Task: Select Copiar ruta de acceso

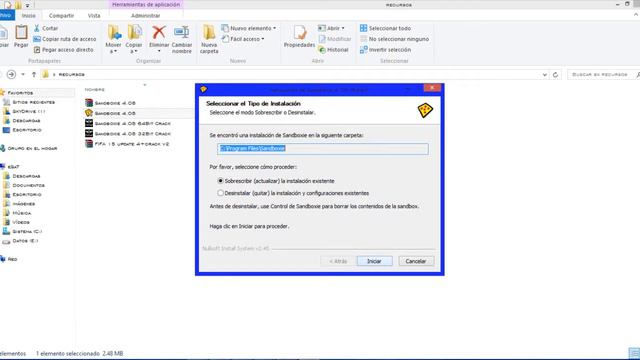Action: point(64,39)
